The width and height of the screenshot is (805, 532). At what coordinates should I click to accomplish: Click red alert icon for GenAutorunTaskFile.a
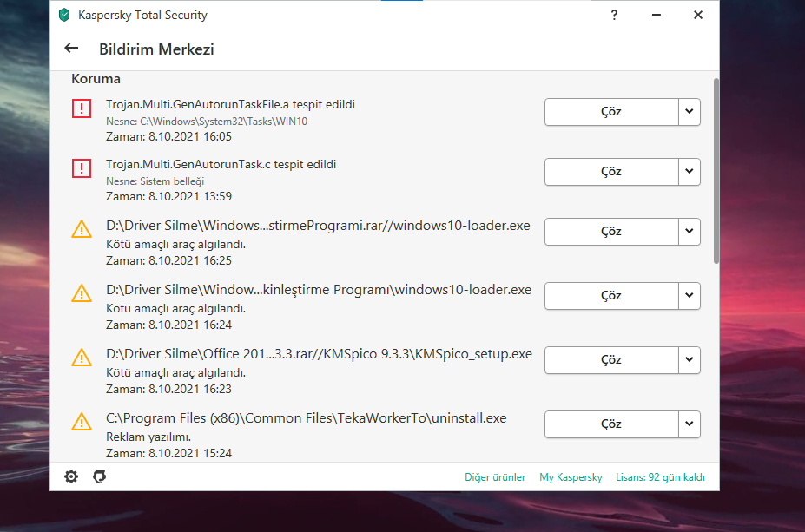[82, 108]
